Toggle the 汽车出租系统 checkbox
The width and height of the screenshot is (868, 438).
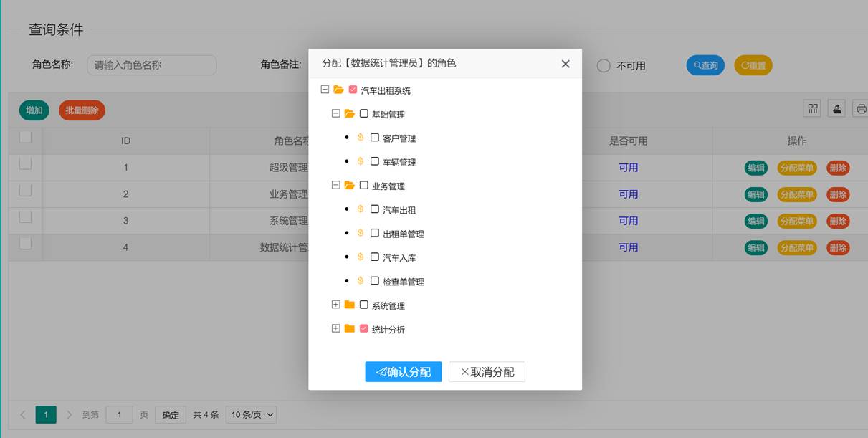pyautogui.click(x=353, y=90)
